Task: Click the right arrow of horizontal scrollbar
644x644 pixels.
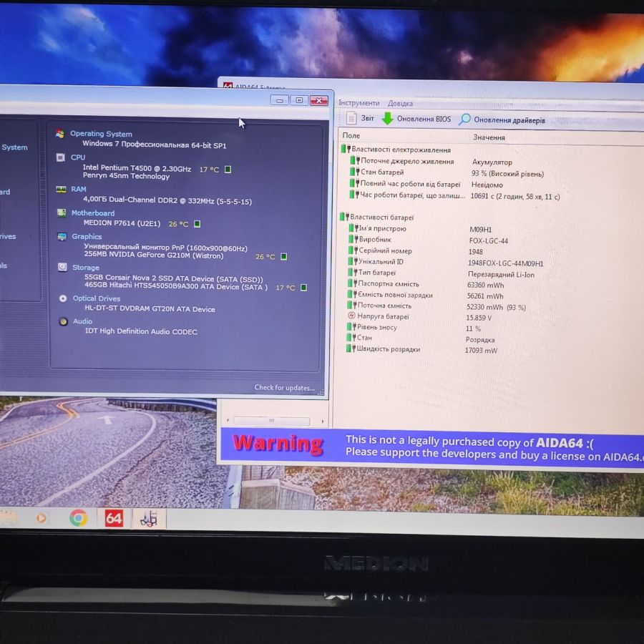Action: pos(323,421)
